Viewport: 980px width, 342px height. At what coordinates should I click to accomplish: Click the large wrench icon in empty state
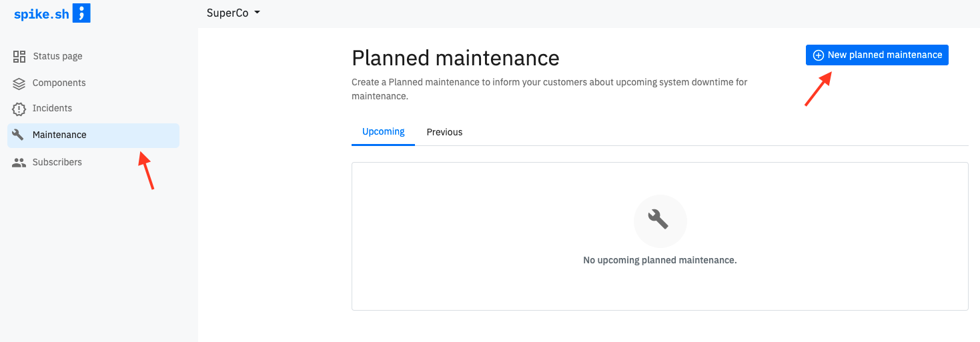click(x=659, y=220)
